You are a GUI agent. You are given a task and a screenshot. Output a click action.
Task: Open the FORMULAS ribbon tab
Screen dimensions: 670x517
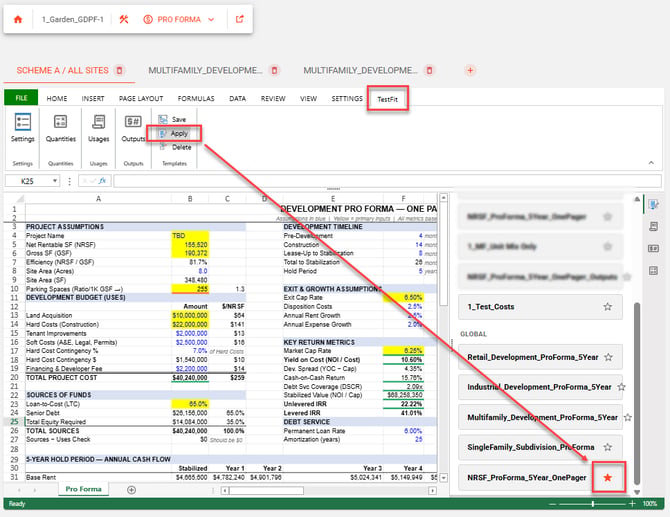tap(196, 98)
